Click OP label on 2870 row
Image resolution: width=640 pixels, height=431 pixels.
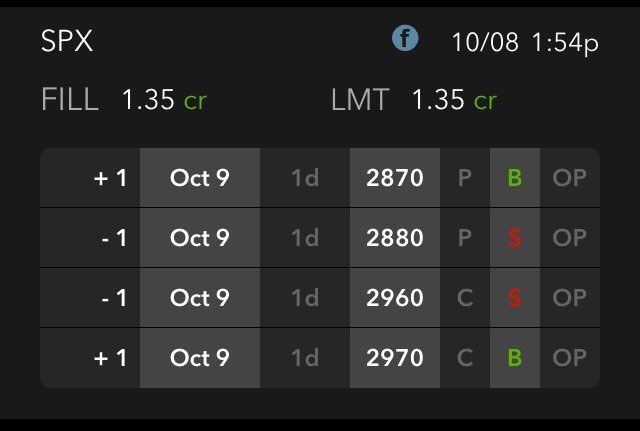click(x=569, y=178)
